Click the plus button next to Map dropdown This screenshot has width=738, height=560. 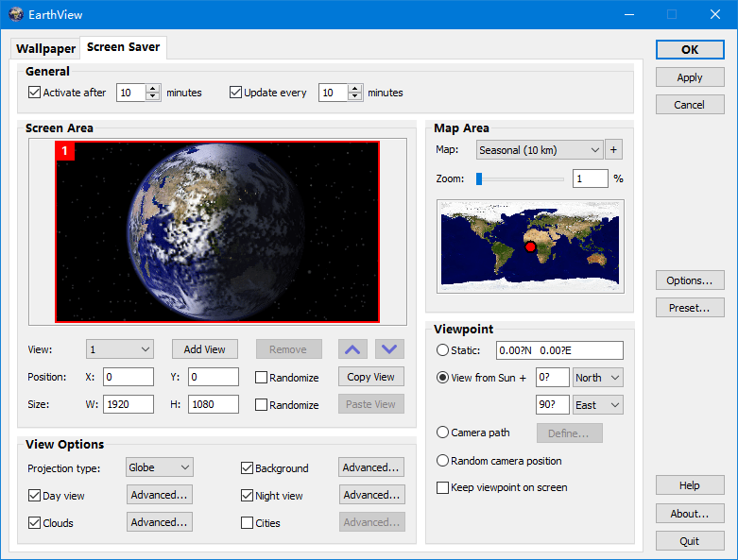(x=613, y=149)
